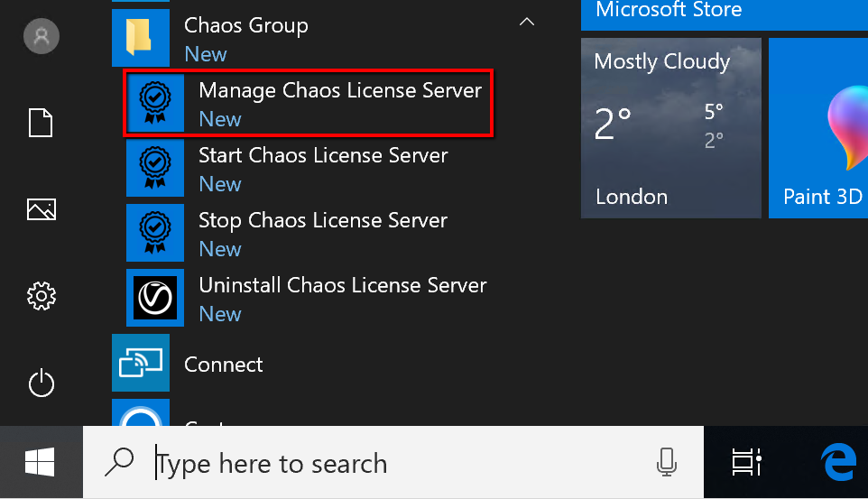Open the Documents icon in sidebar
The width and height of the screenshot is (868, 499).
[x=42, y=123]
